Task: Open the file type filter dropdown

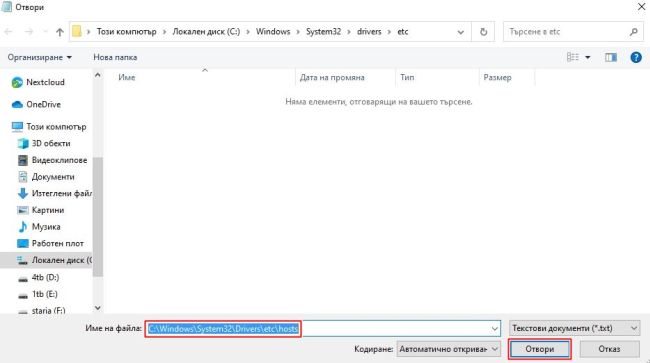Action: pos(575,328)
